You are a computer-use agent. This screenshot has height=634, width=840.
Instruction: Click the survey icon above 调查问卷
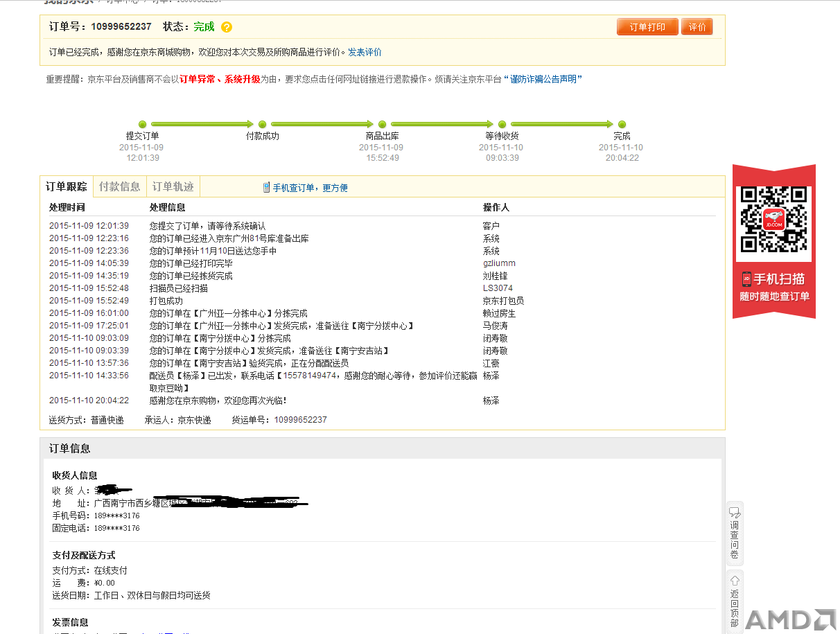[735, 513]
